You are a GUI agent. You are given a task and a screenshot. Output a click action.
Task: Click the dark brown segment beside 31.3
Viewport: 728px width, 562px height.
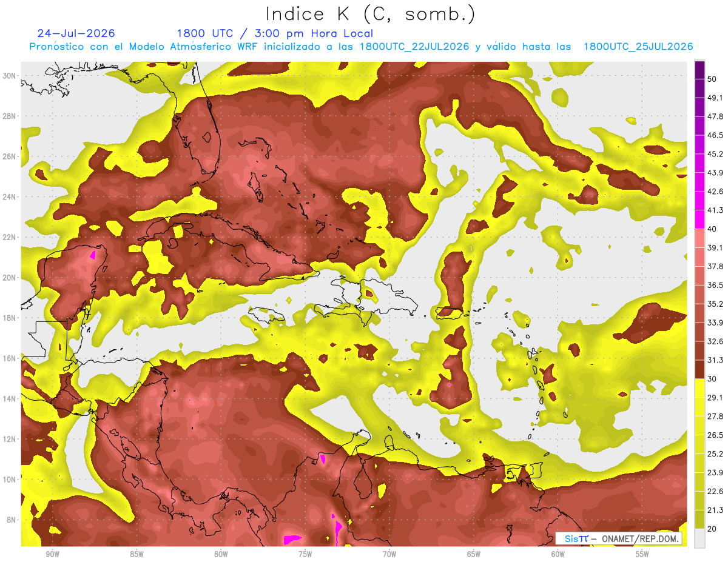point(699,369)
